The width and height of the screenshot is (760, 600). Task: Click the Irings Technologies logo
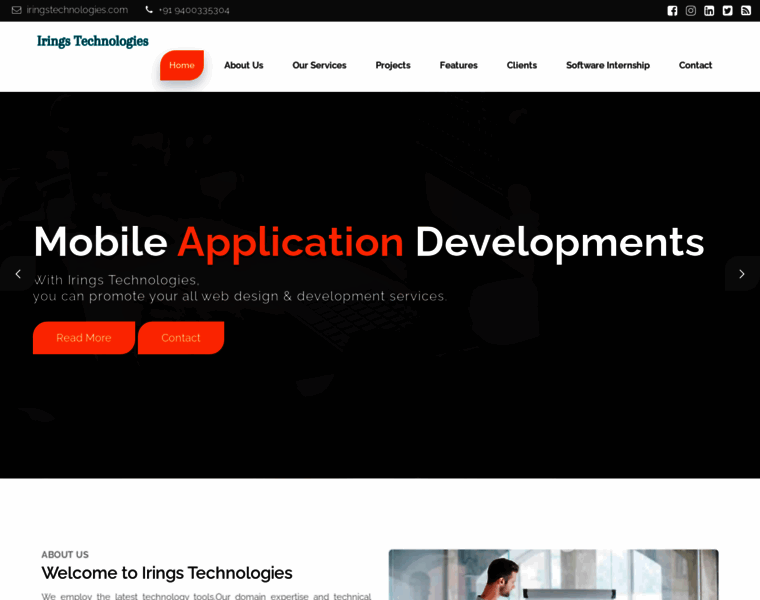point(93,41)
